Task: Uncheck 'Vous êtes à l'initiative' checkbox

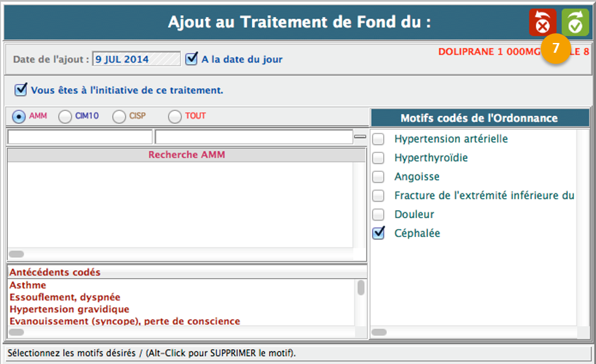Action: click(21, 89)
